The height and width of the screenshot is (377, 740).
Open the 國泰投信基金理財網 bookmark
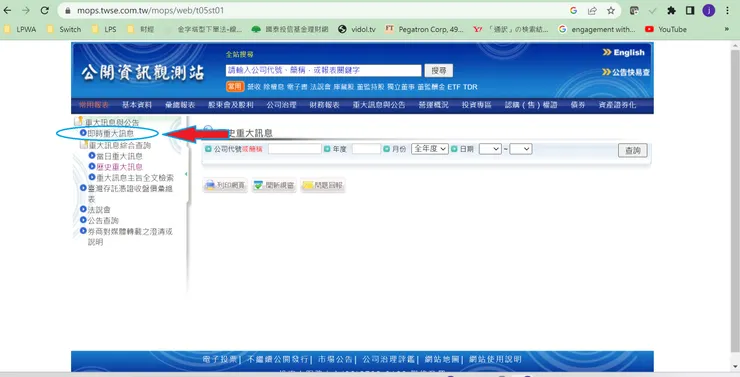tap(290, 29)
